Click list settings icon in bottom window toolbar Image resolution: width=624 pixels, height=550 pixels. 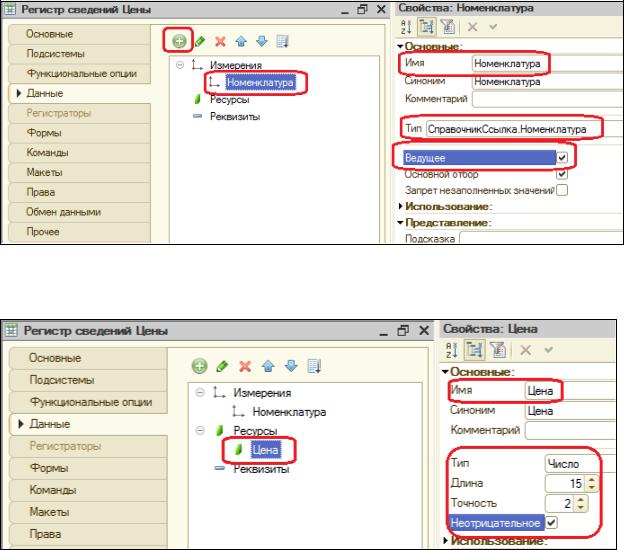tap(314, 366)
